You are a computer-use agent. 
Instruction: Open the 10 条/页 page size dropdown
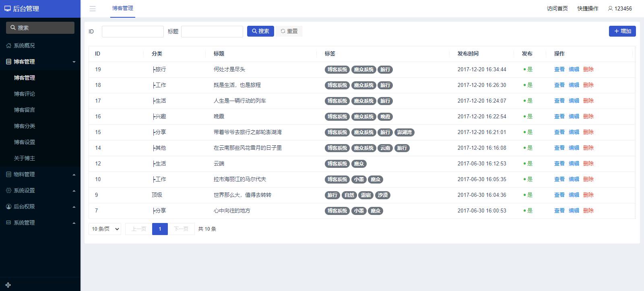pos(105,229)
